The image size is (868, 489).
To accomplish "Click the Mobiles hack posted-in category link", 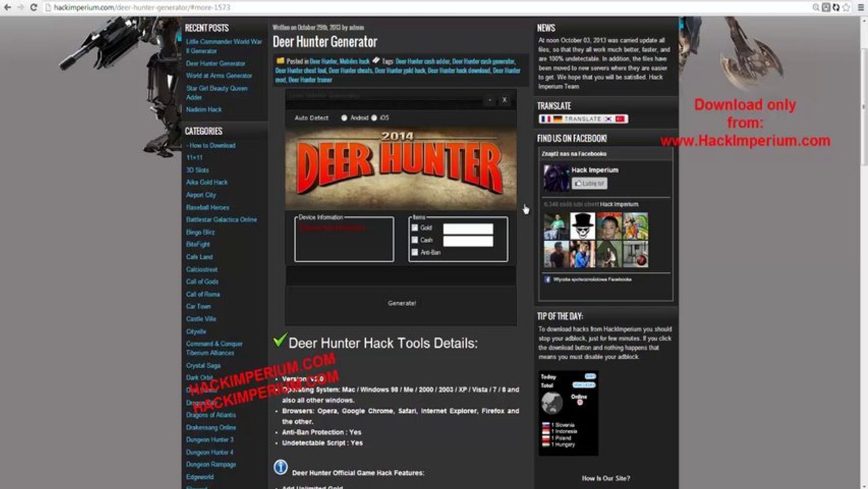I will tap(354, 61).
